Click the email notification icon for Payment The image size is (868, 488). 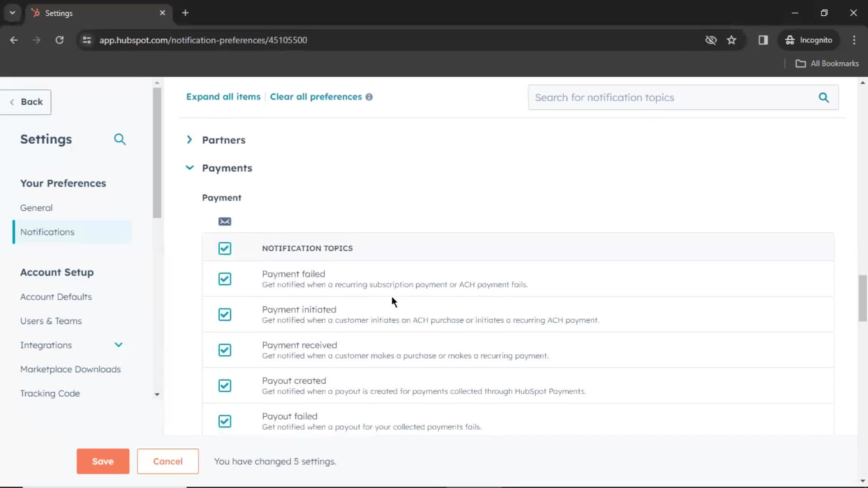(x=225, y=221)
